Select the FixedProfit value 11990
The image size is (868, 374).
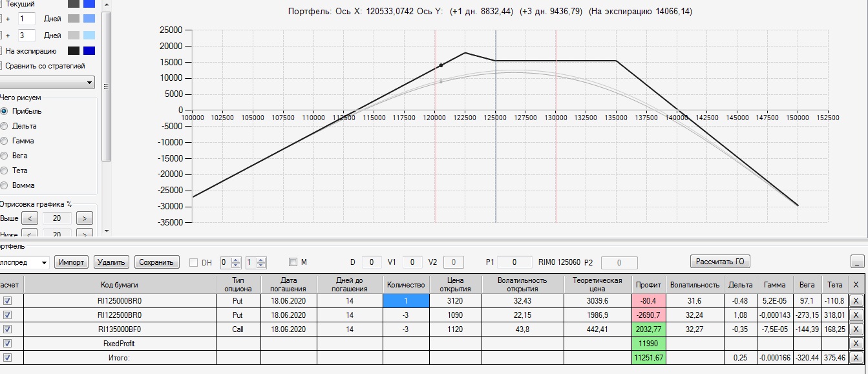tap(648, 343)
